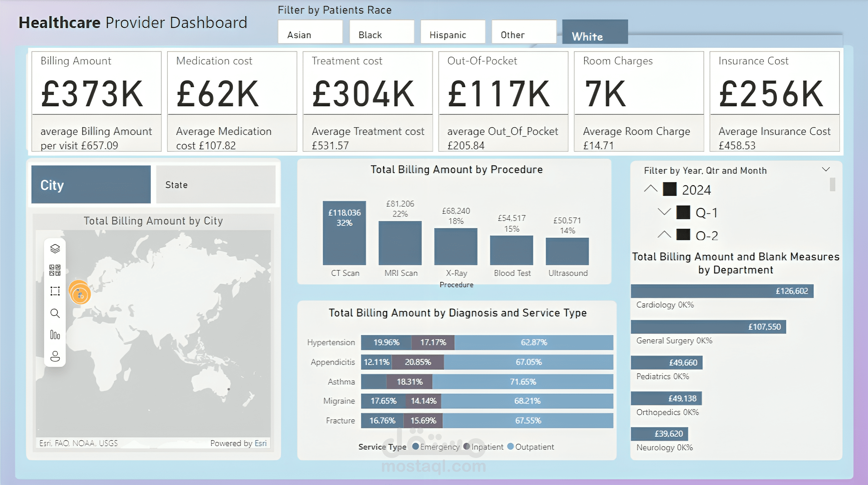This screenshot has height=485, width=868.
Task: Open the Esri link on map
Action: [x=261, y=443]
